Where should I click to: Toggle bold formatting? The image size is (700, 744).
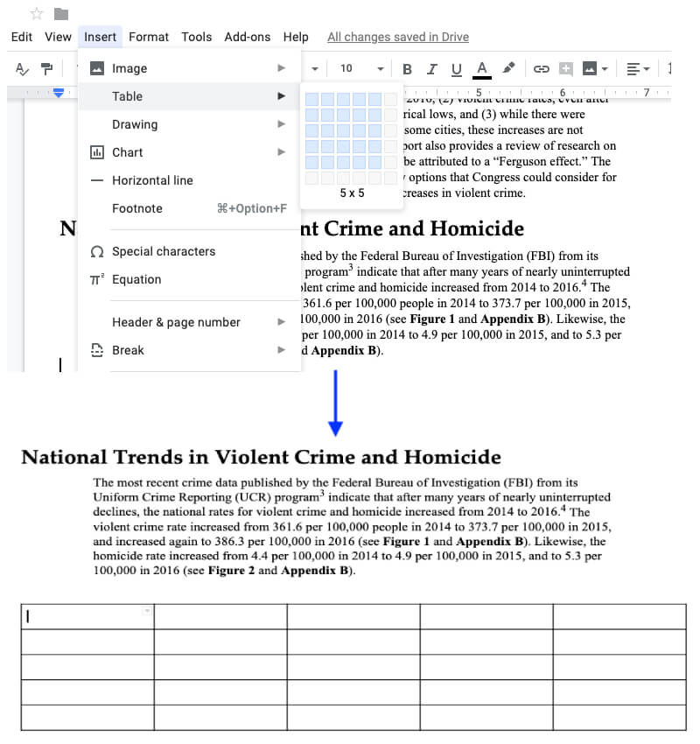407,68
